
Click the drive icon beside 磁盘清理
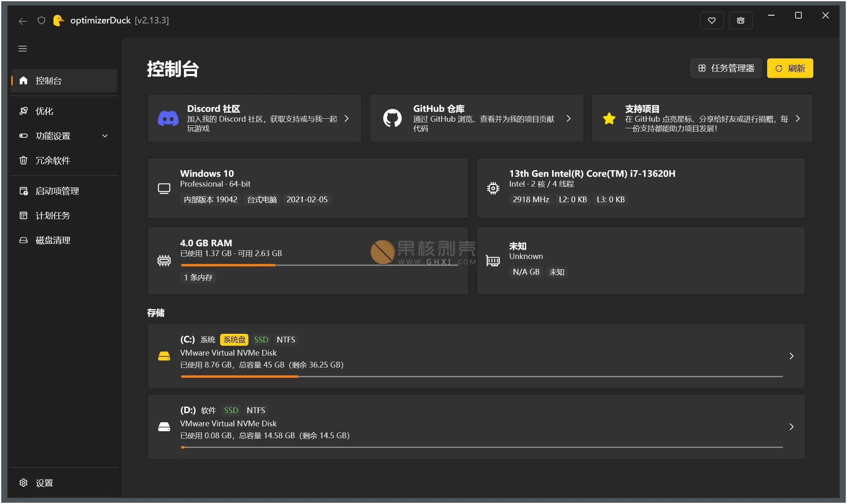point(23,240)
